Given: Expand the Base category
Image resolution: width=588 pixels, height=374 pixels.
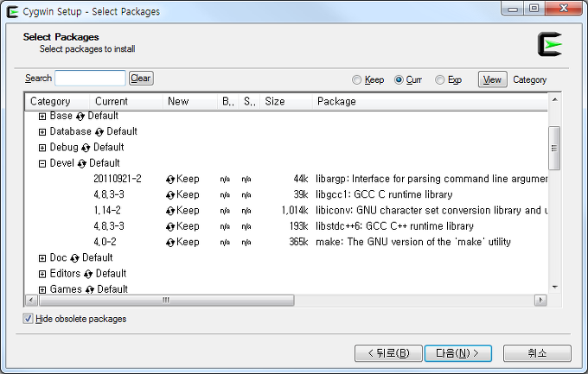Looking at the screenshot, I should (42, 117).
